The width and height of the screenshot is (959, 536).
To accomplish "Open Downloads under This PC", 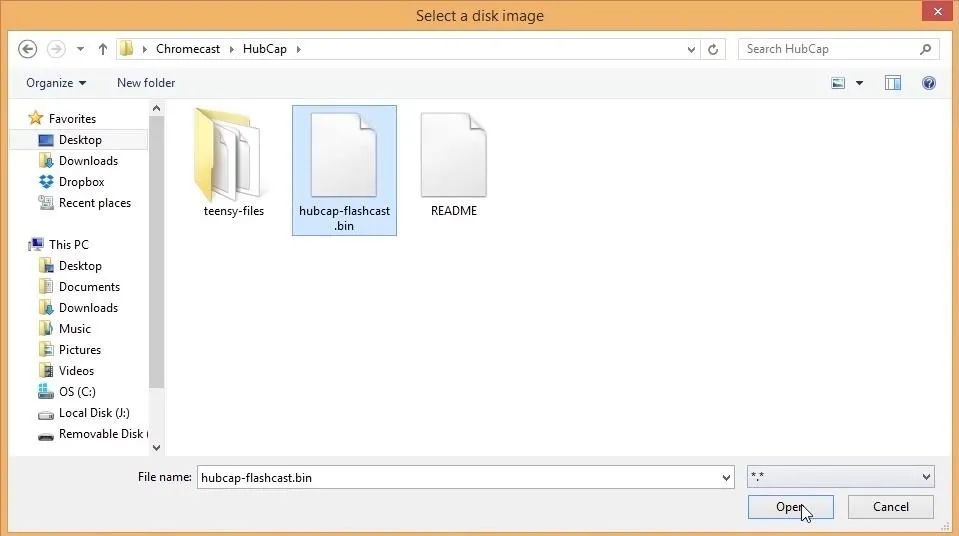I will (x=88, y=308).
